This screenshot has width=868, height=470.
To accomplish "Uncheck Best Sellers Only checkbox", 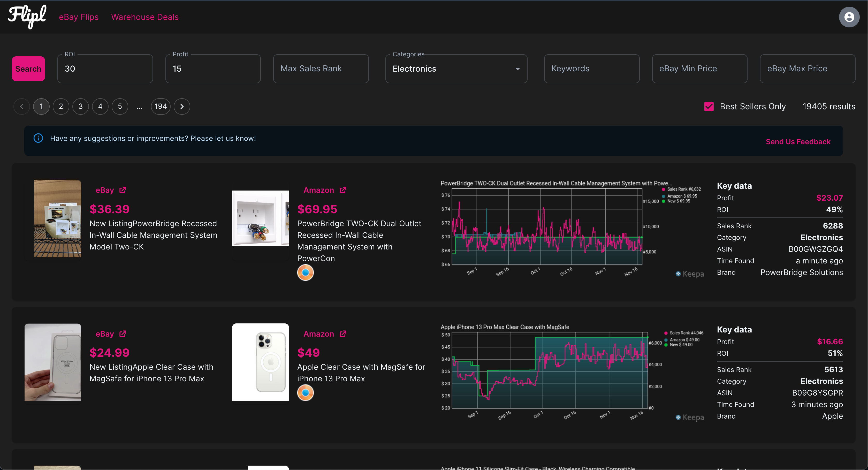I will click(x=709, y=107).
